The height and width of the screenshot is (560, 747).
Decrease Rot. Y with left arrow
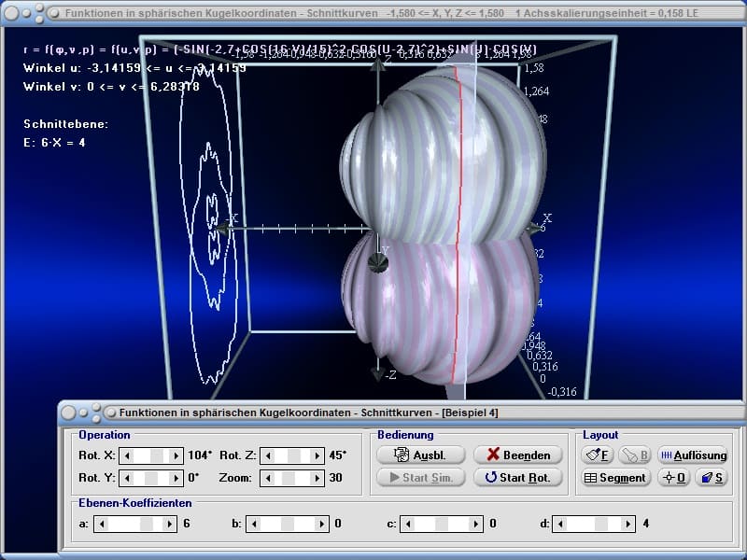click(x=127, y=478)
